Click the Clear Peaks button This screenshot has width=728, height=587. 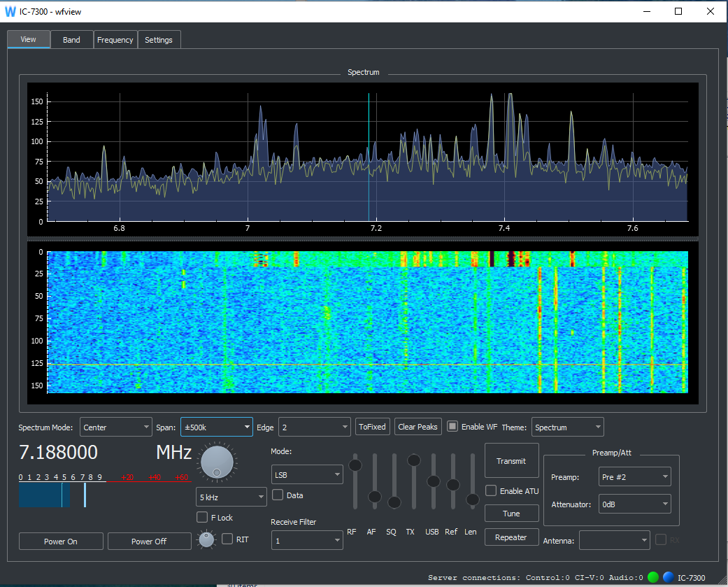tap(417, 427)
